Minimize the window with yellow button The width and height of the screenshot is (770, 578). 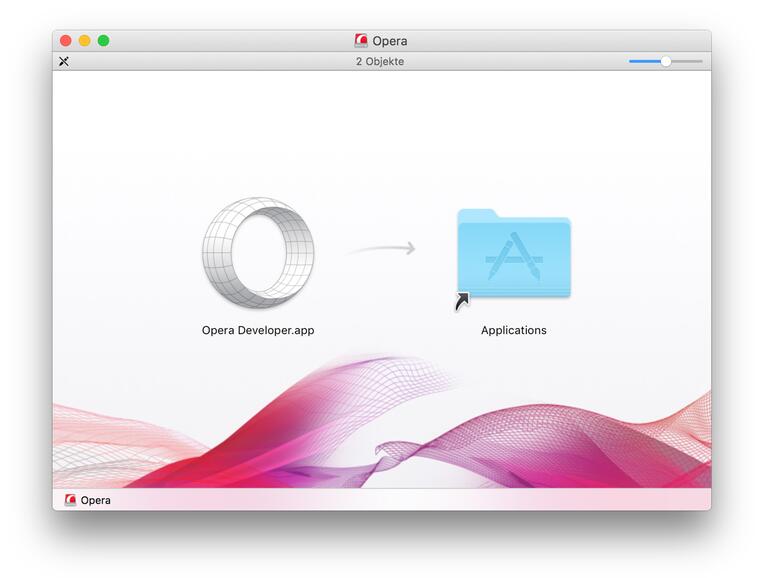(84, 41)
